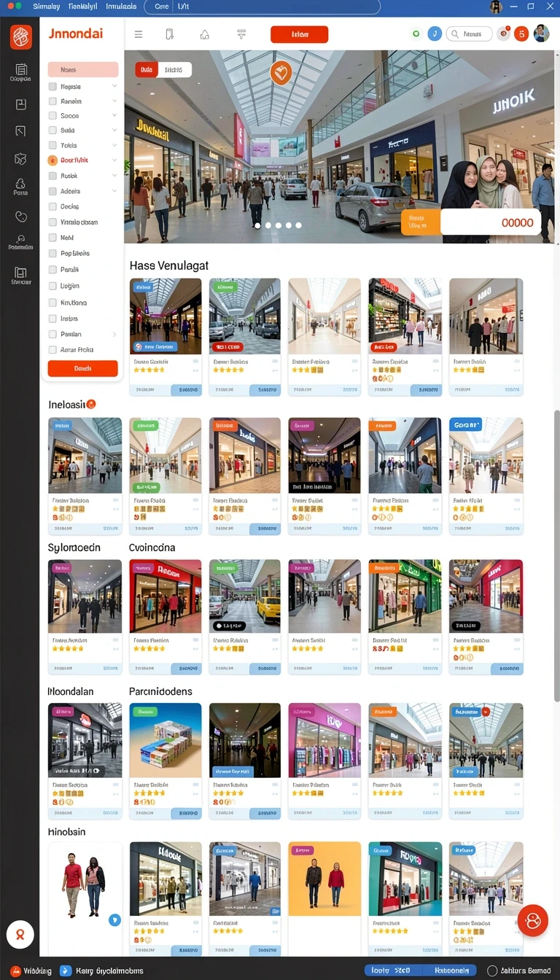This screenshot has width=560, height=980.
Task: Click the vertical page scrollbar thumb
Action: point(557,554)
